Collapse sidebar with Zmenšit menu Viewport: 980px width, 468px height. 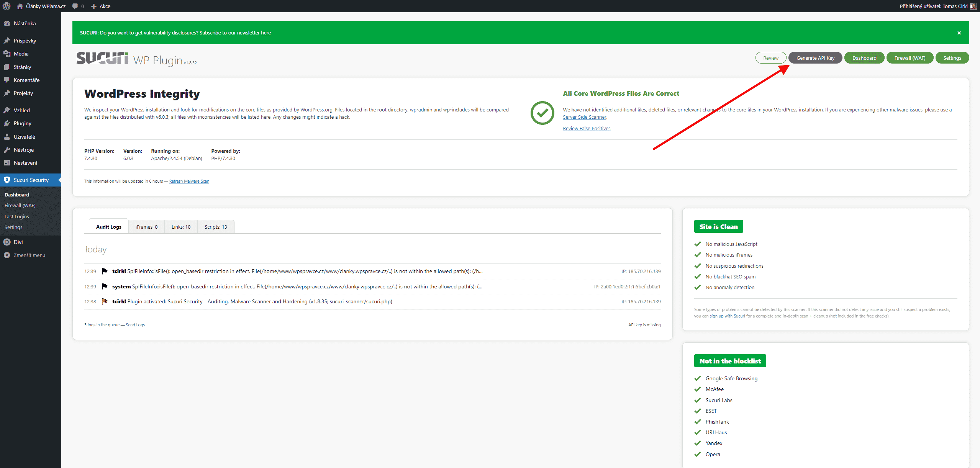tap(29, 255)
